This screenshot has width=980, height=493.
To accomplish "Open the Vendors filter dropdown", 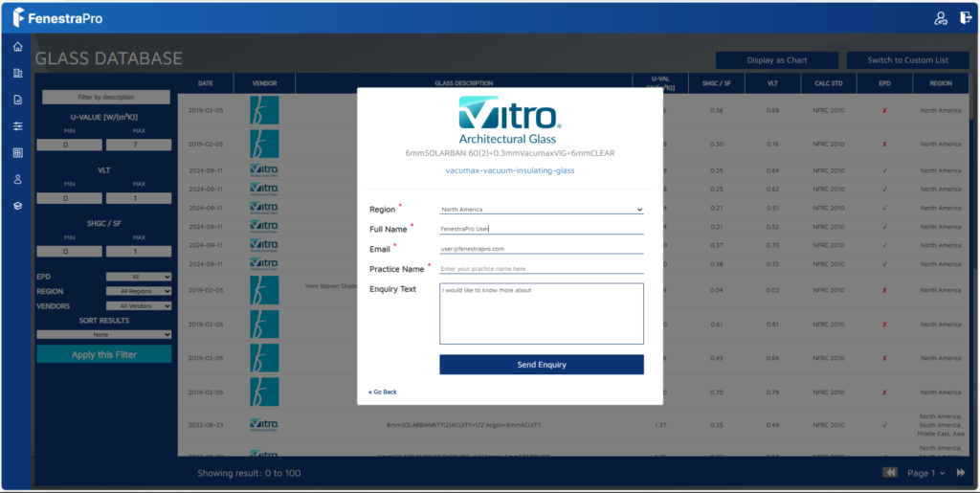I will pos(138,306).
